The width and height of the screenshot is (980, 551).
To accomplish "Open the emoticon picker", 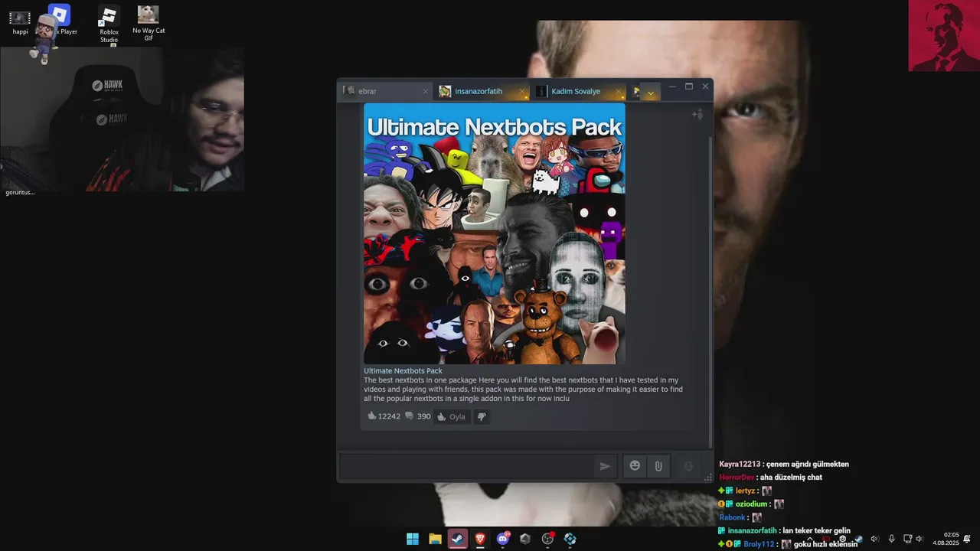I will click(x=635, y=465).
